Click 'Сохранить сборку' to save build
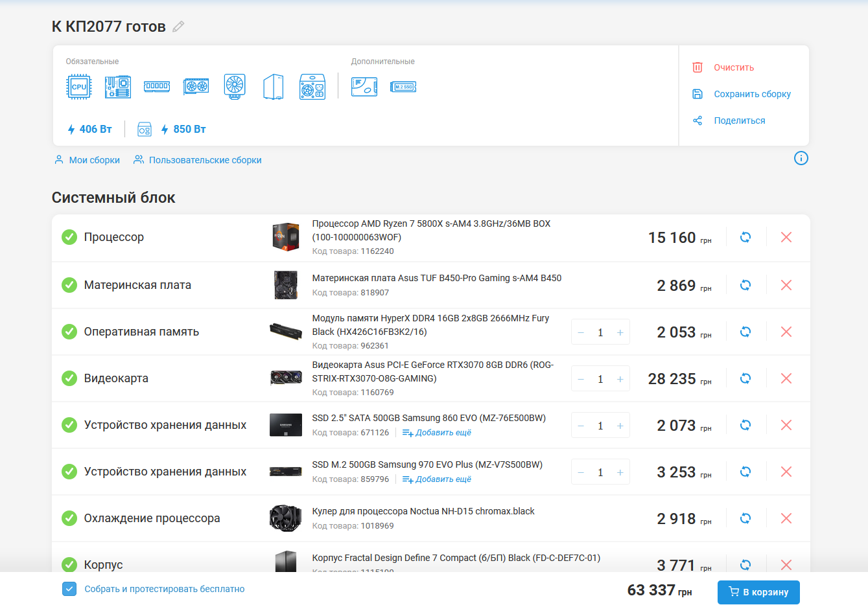This screenshot has height=607, width=868. (742, 94)
